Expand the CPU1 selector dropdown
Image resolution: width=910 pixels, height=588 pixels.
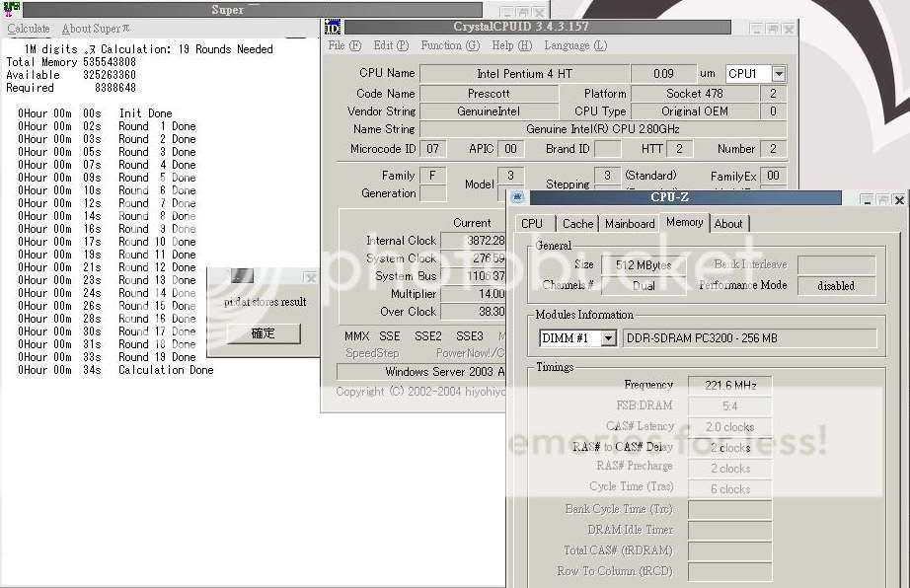tap(779, 74)
